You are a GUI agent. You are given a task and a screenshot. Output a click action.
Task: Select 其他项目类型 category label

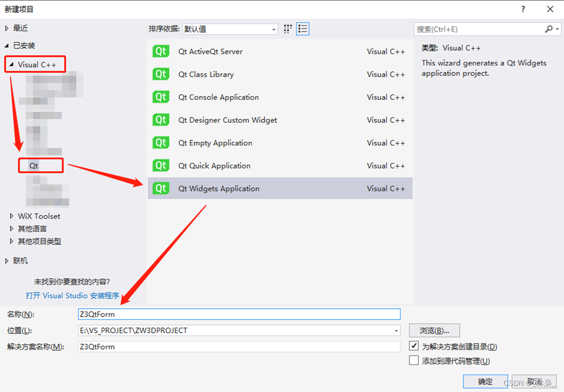coord(40,241)
